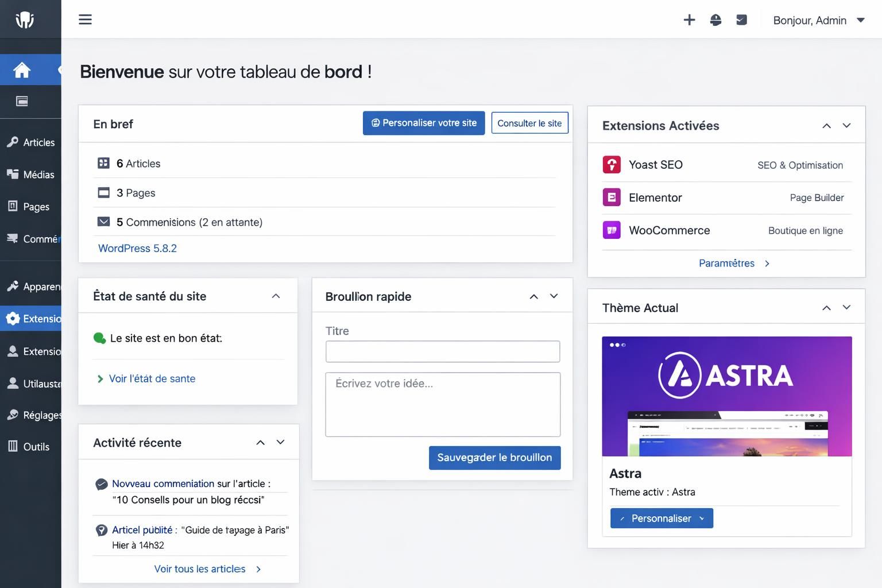Open the 6 Articles count link
Viewport: 882px width, 588px height.
[138, 164]
